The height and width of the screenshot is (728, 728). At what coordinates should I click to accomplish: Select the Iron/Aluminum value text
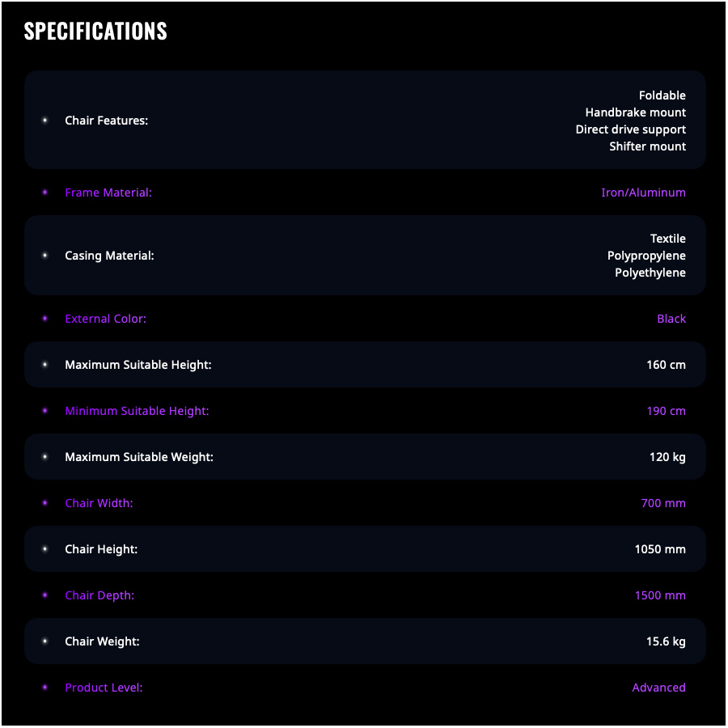pos(643,193)
